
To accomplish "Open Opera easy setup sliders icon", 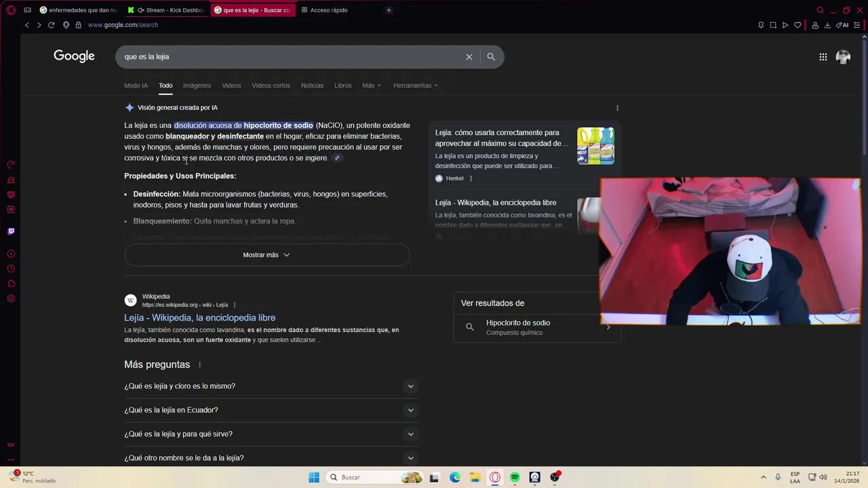I will pyautogui.click(x=857, y=25).
